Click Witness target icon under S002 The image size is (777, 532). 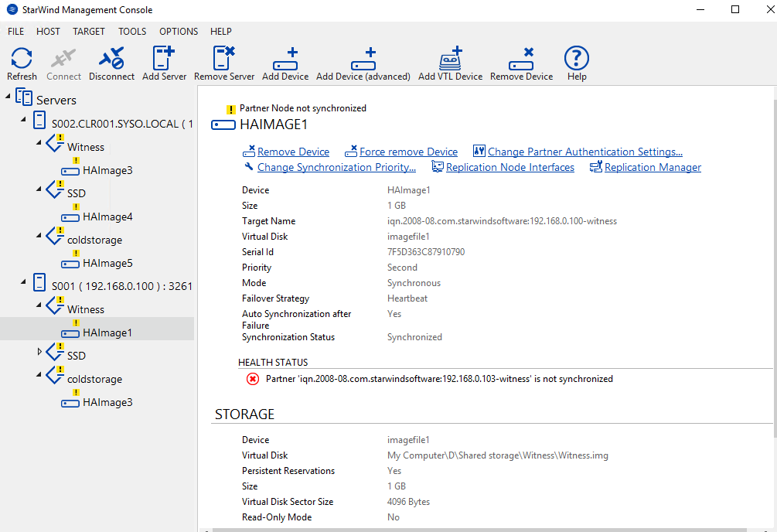point(55,143)
